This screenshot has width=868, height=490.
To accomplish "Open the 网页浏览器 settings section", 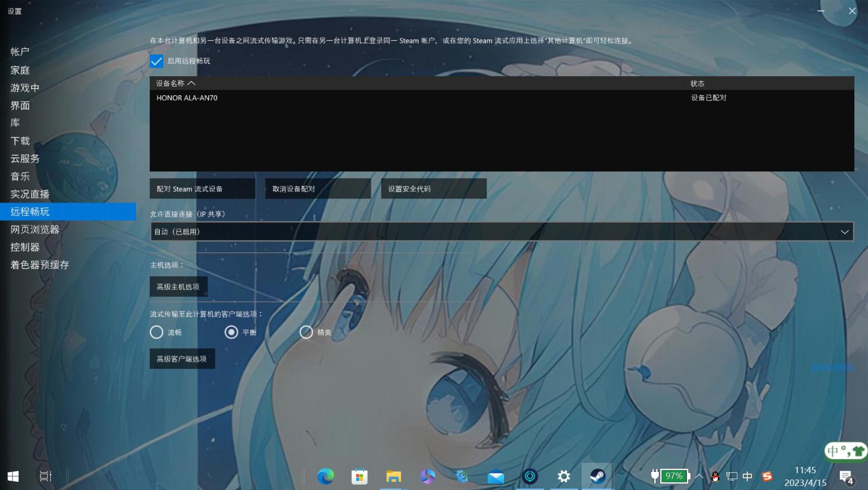I will pyautogui.click(x=68, y=229).
